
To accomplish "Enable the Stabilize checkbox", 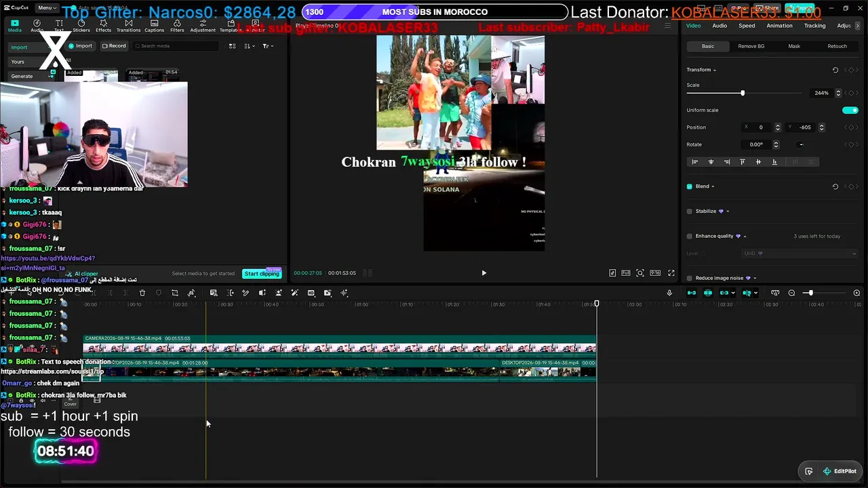I will point(690,211).
